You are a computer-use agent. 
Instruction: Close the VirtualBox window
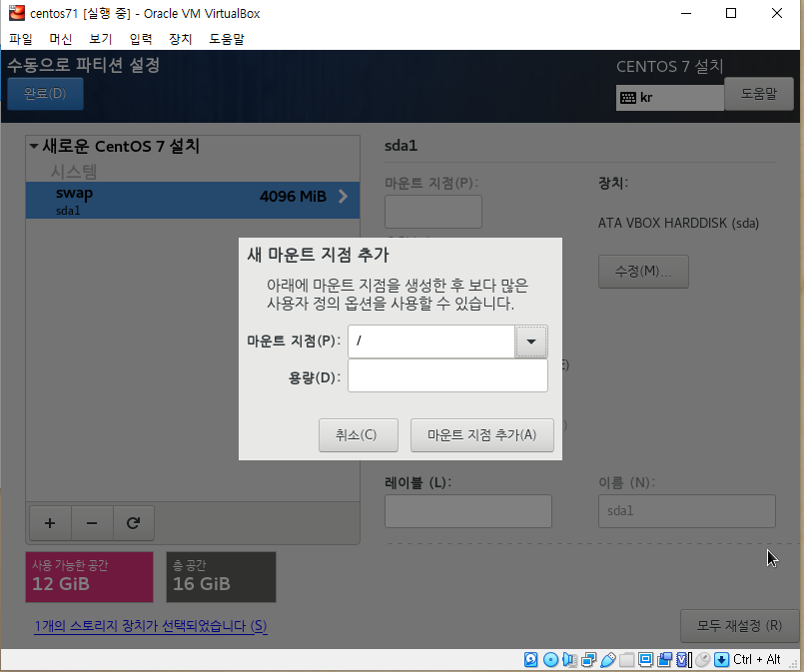pos(777,13)
